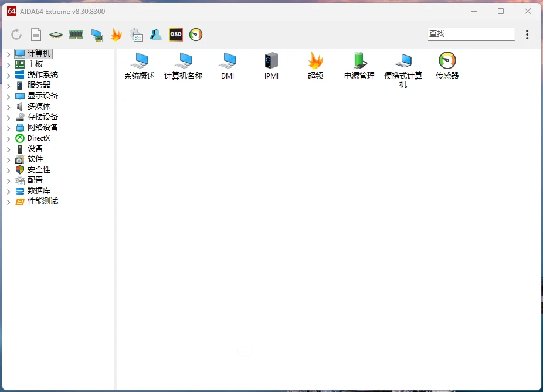Expand the DirectX tree node
The width and height of the screenshot is (543, 392).
click(x=8, y=138)
